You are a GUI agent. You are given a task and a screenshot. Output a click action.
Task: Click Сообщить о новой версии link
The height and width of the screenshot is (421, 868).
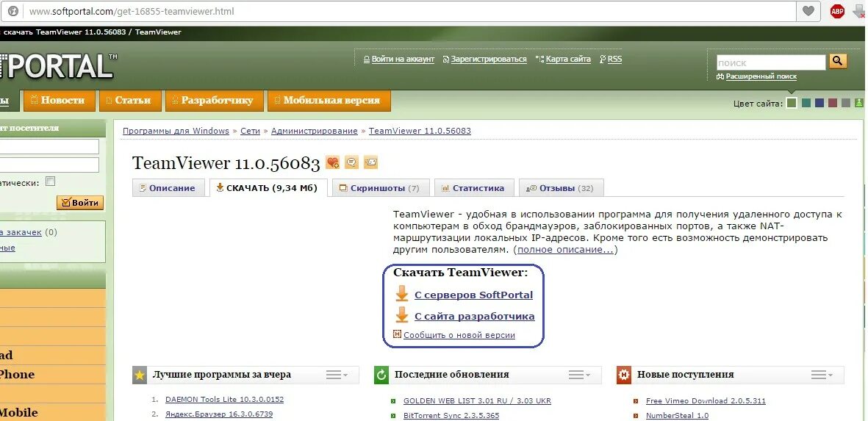(x=459, y=335)
